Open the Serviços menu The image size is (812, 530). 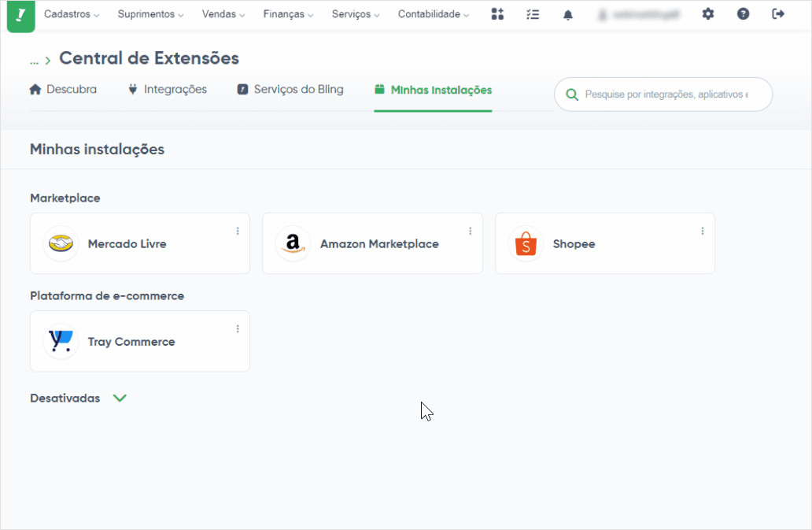(356, 14)
